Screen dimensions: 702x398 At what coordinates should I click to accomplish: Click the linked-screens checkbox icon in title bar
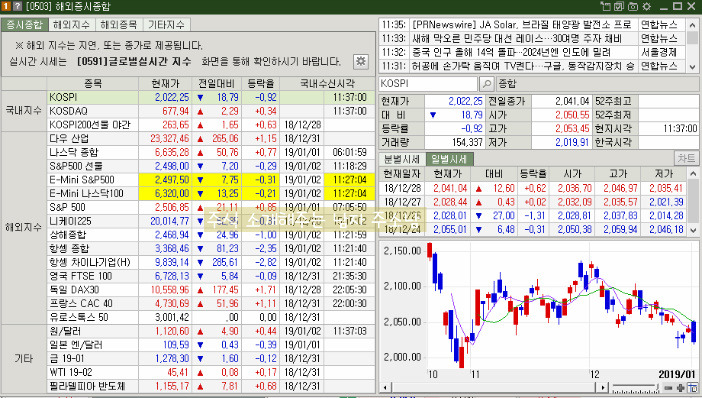coord(619,6)
